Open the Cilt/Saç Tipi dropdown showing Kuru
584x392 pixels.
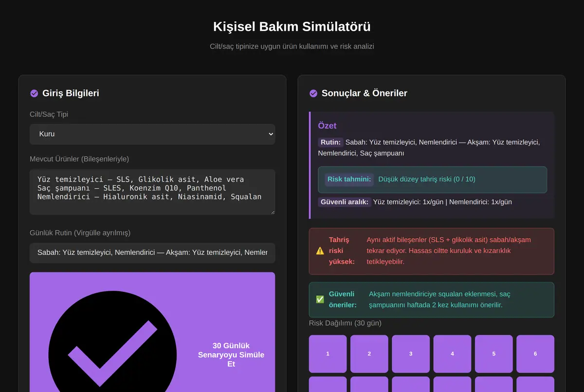152,134
